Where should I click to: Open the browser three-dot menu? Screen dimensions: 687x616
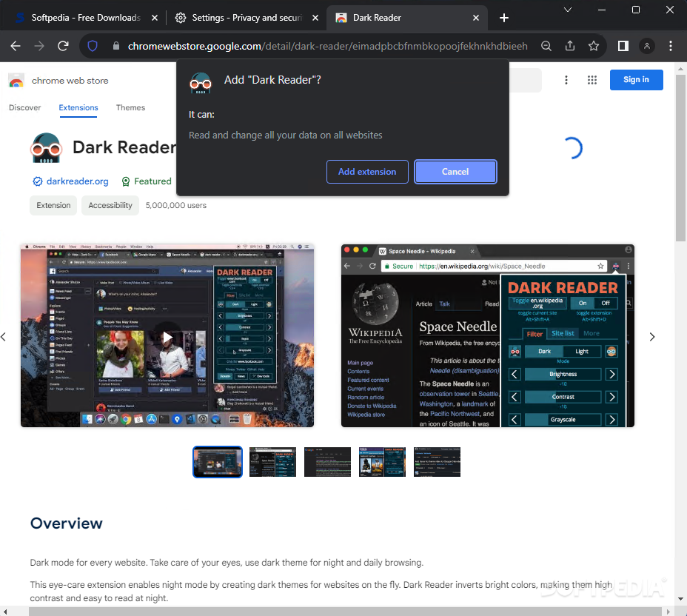point(671,46)
